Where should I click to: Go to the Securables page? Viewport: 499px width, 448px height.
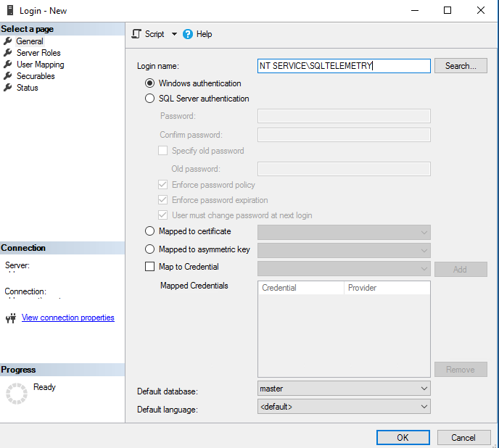36,76
